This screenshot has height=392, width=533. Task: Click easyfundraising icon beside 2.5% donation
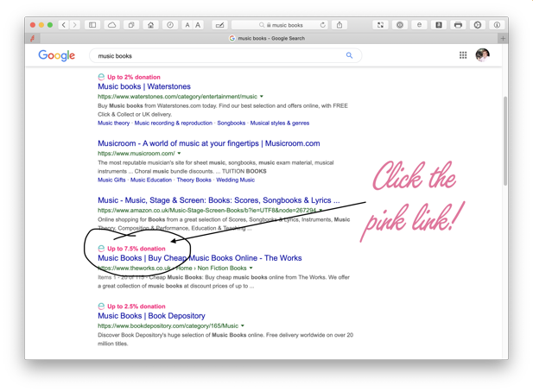(x=101, y=307)
